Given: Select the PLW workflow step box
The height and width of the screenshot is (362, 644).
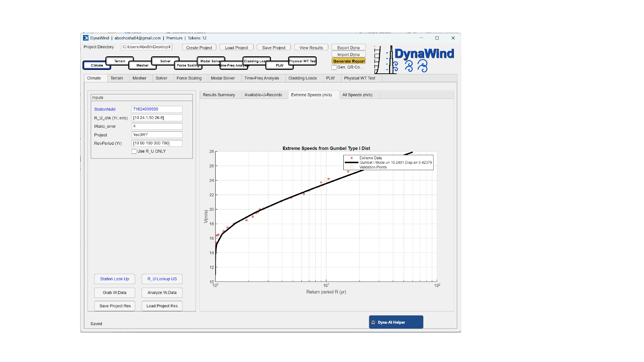Looking at the screenshot, I should (x=279, y=65).
